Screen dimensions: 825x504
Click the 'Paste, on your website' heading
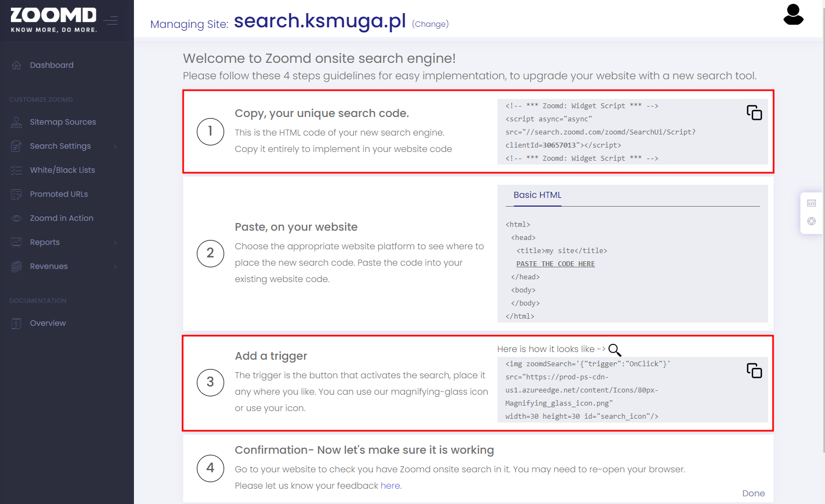pos(296,227)
